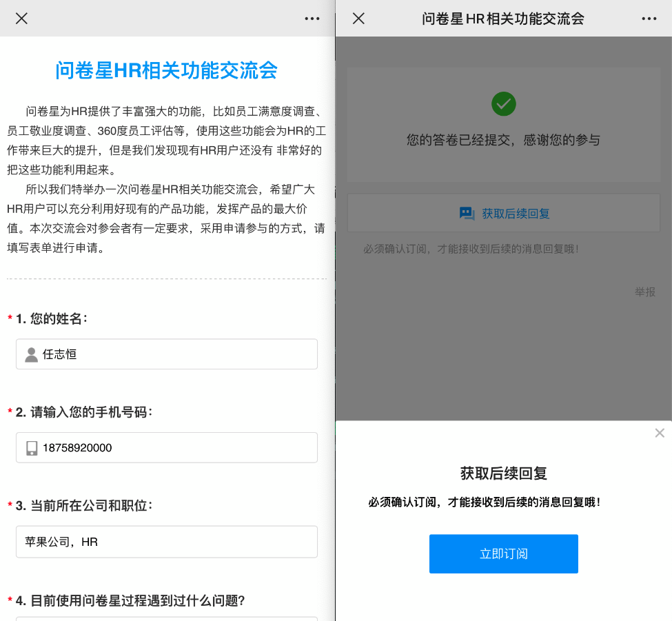Close the left survey form page
The height and width of the screenshot is (621, 672).
(x=21, y=19)
